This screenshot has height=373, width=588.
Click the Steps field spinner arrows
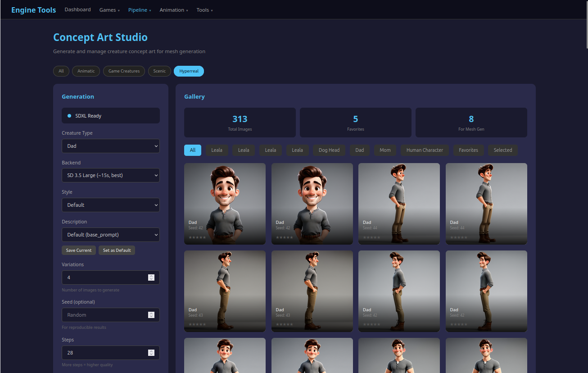click(x=151, y=353)
